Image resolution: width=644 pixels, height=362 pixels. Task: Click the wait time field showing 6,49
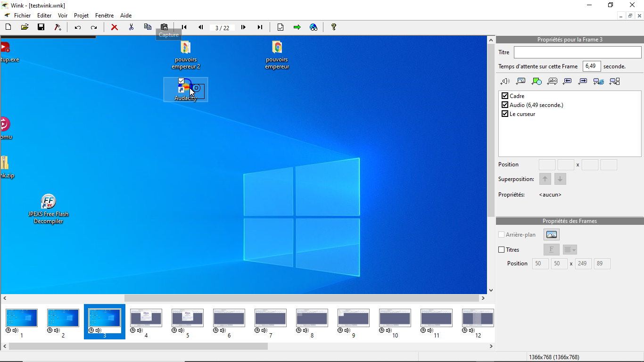pos(592,66)
